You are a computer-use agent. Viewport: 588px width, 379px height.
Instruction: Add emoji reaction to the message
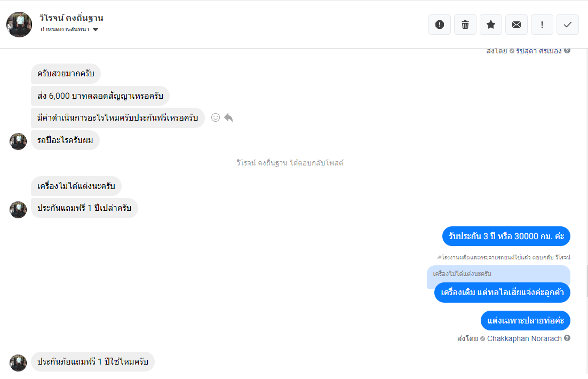[x=216, y=117]
